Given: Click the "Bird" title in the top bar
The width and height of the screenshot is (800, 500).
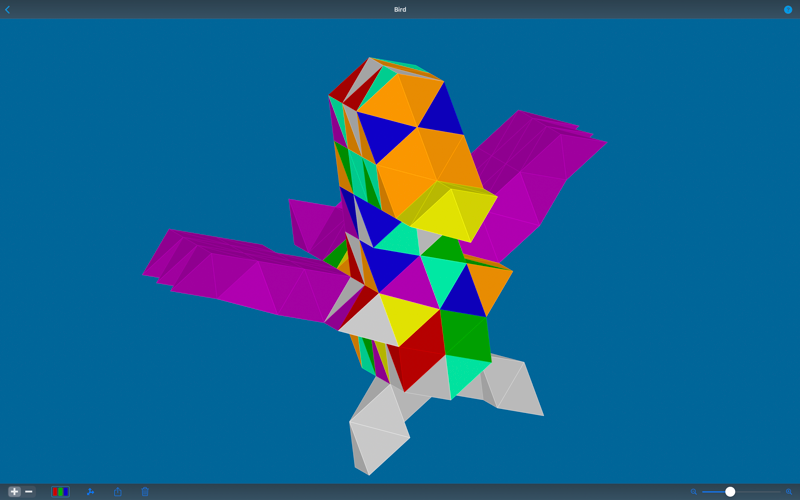Looking at the screenshot, I should tap(400, 10).
